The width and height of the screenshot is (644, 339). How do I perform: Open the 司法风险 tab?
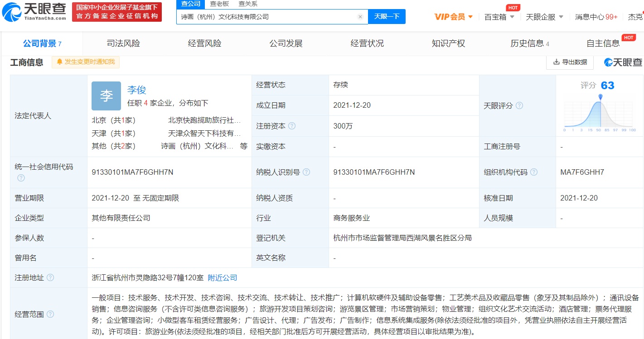(x=123, y=43)
